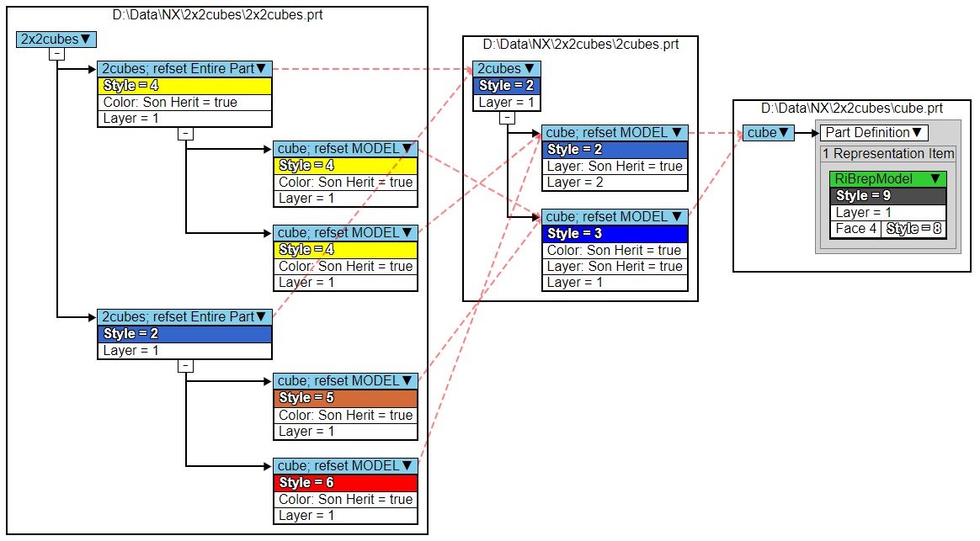Viewport: 980px width, 541px height.
Task: Open the 2cubes node dropdown in the 2cubes.prt panel
Action: (x=530, y=69)
